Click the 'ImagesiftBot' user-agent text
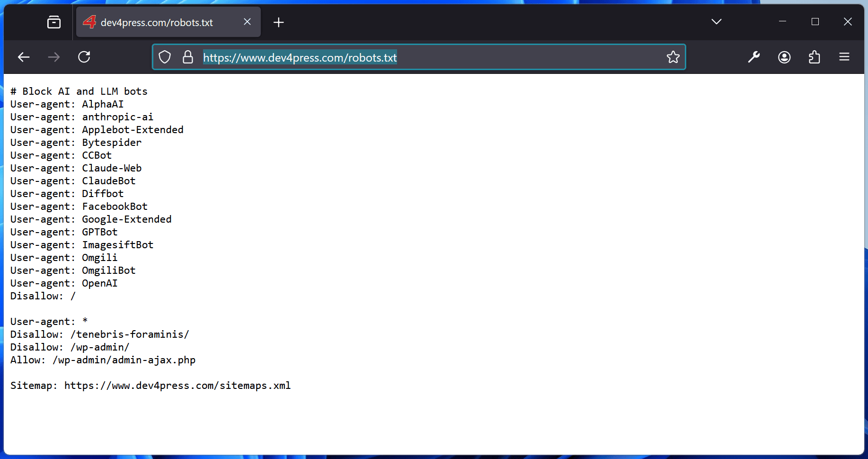The width and height of the screenshot is (868, 459). pos(117,245)
